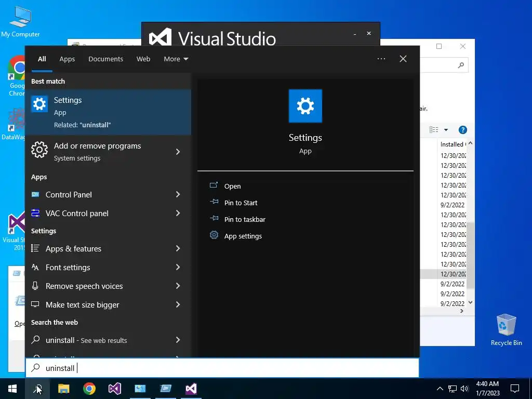Click the Apps & features list icon

35,248
